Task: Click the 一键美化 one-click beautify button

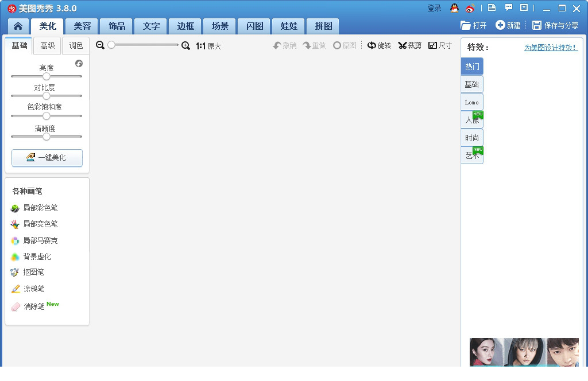Action: (47, 158)
